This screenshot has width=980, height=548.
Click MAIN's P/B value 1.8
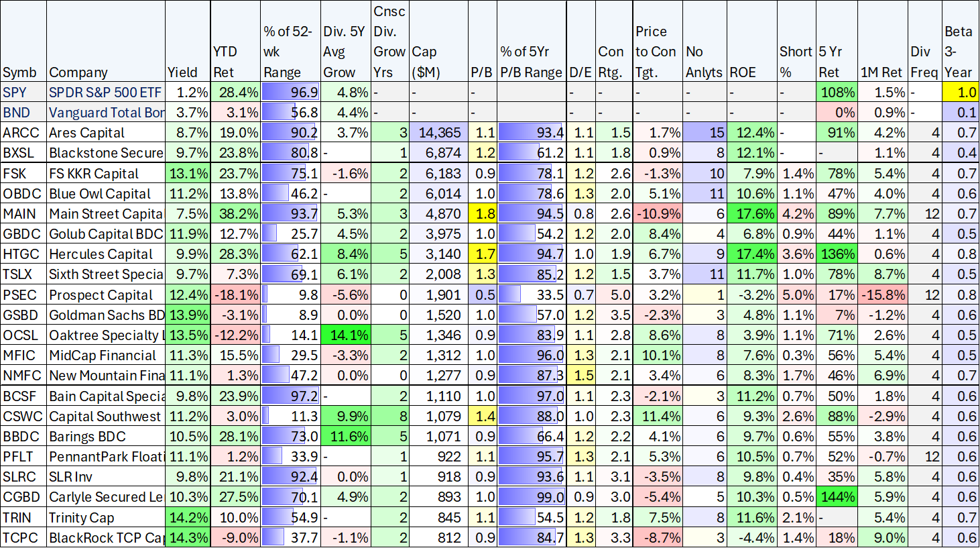(x=483, y=213)
